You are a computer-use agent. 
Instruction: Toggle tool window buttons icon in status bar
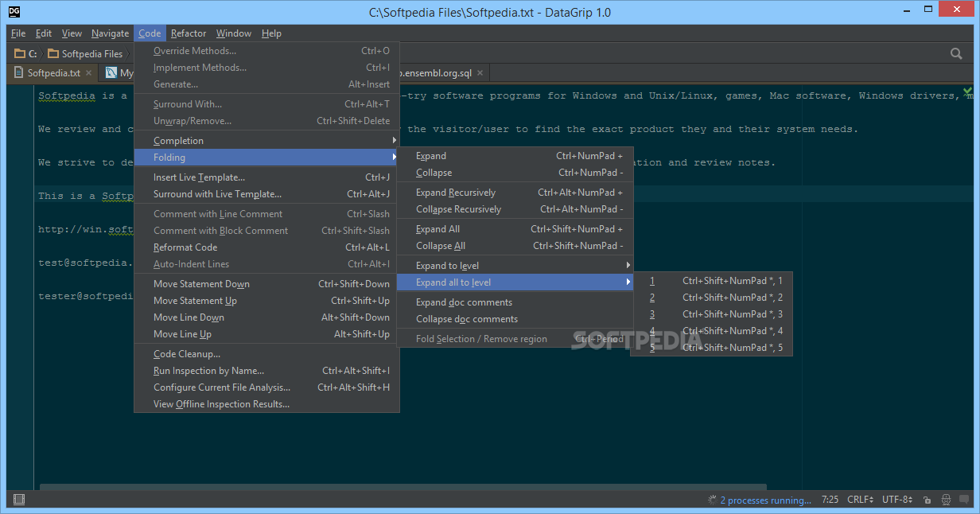click(x=19, y=500)
